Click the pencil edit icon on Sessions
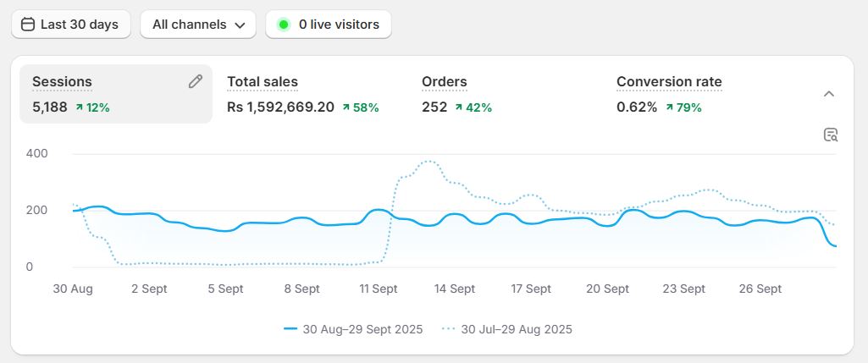 [x=196, y=81]
